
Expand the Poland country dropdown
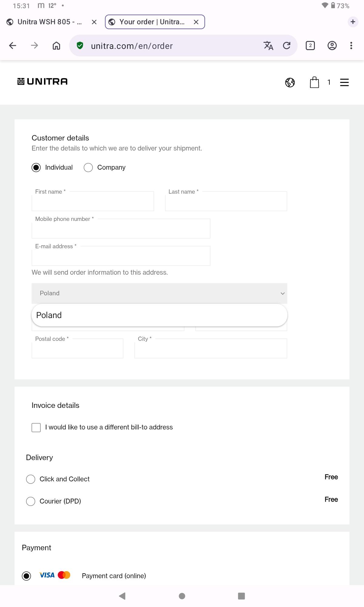(159, 293)
